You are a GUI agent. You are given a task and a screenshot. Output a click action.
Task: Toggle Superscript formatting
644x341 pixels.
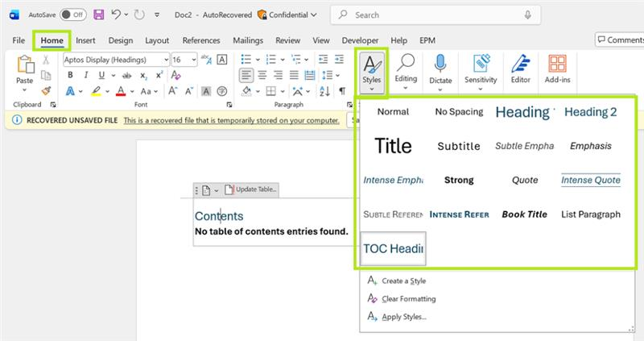tap(159, 75)
